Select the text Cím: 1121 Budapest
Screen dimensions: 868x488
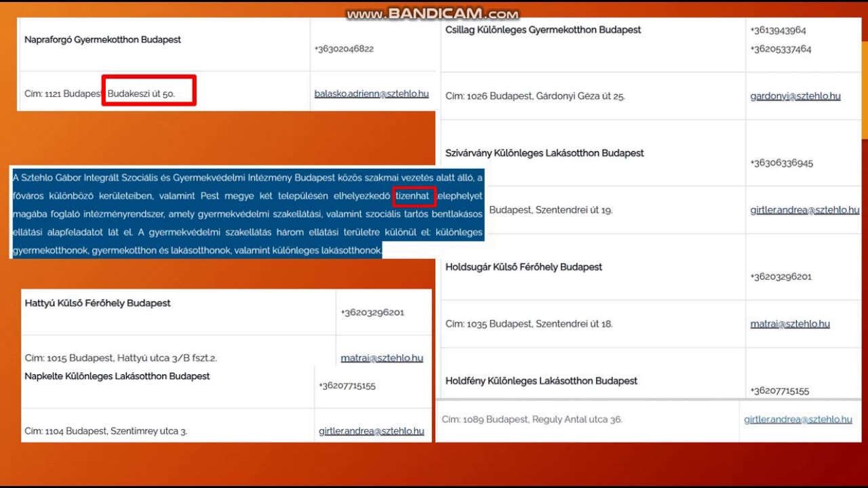click(x=63, y=94)
